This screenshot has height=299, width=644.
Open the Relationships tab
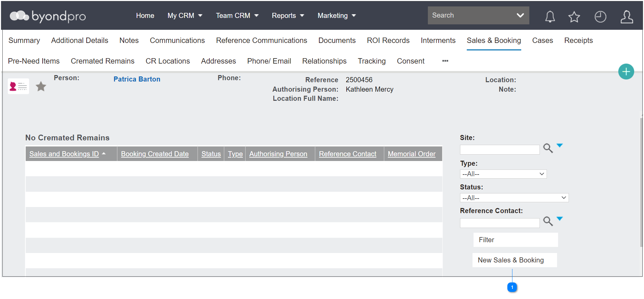pyautogui.click(x=324, y=61)
